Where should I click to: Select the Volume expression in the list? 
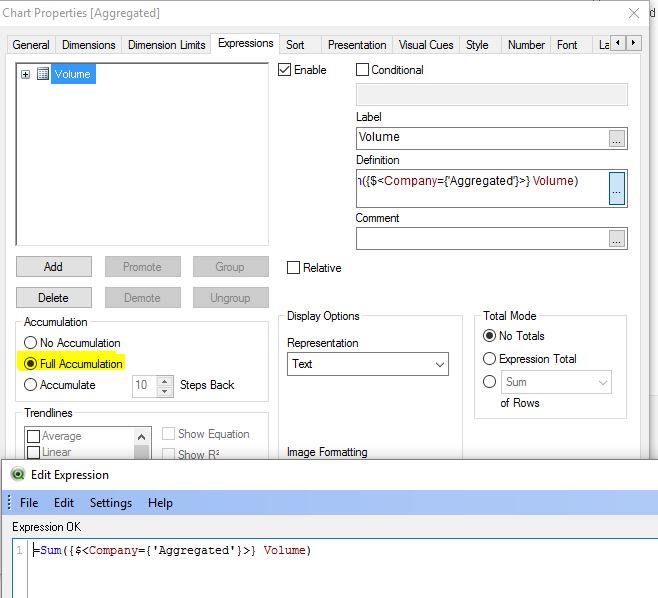click(x=73, y=74)
